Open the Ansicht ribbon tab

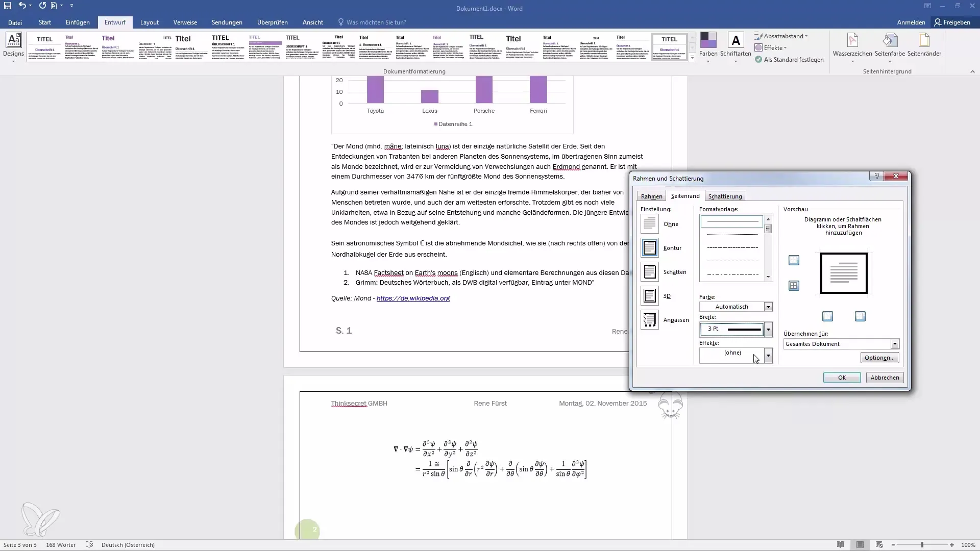(312, 22)
